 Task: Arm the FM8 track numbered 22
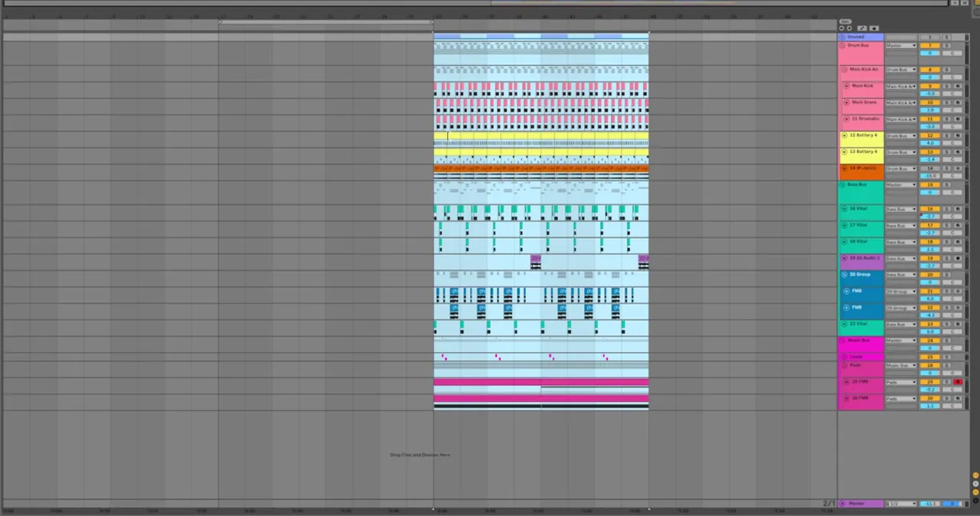pos(958,308)
